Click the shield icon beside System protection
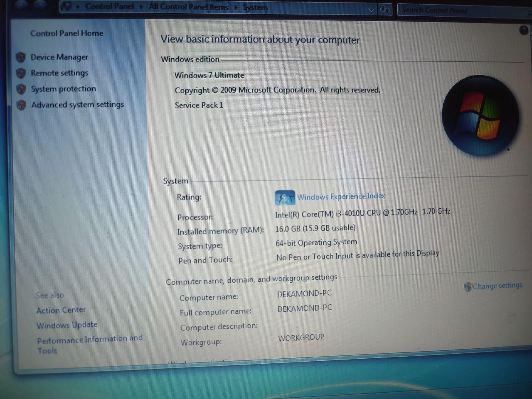532x399 pixels. [x=21, y=89]
